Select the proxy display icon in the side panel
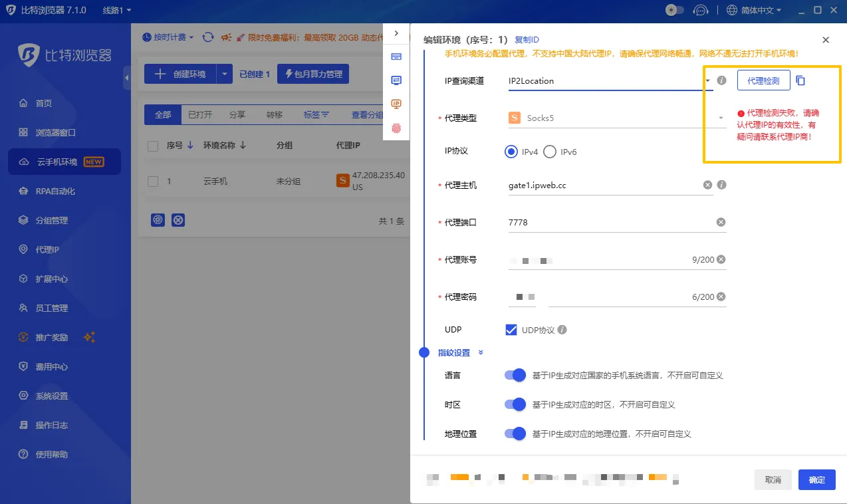 pos(396,80)
